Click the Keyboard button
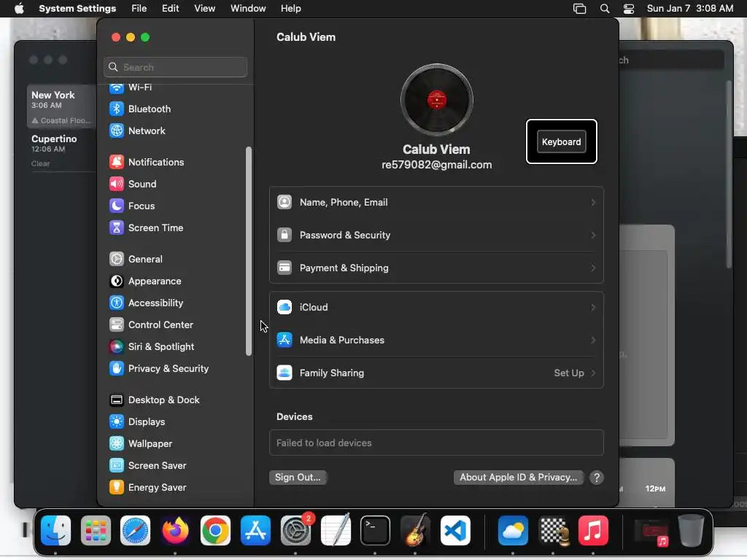This screenshot has height=560, width=747. 561,142
